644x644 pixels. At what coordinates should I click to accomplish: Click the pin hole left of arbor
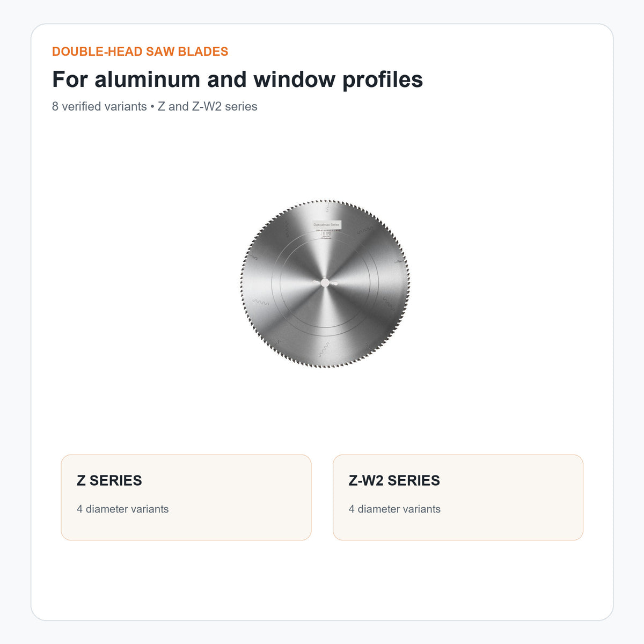(x=316, y=283)
